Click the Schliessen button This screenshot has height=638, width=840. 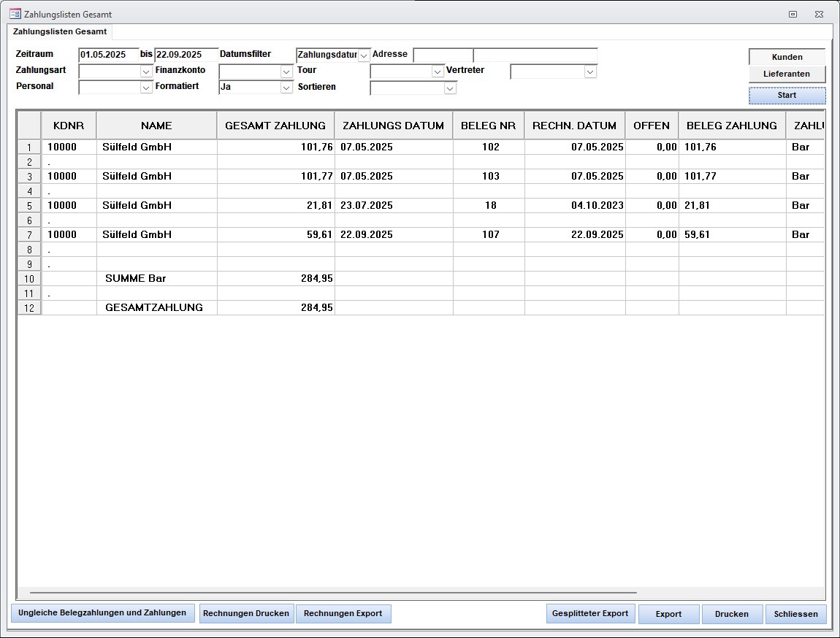795,614
